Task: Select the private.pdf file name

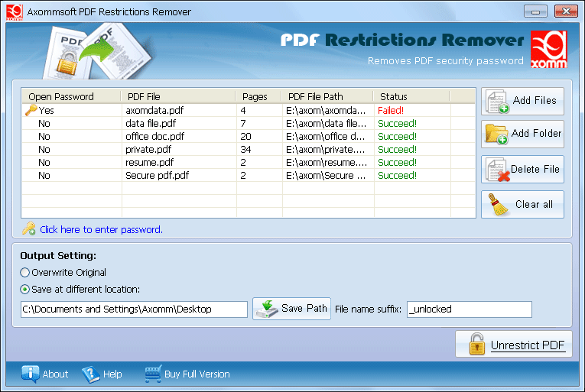Action: click(148, 150)
